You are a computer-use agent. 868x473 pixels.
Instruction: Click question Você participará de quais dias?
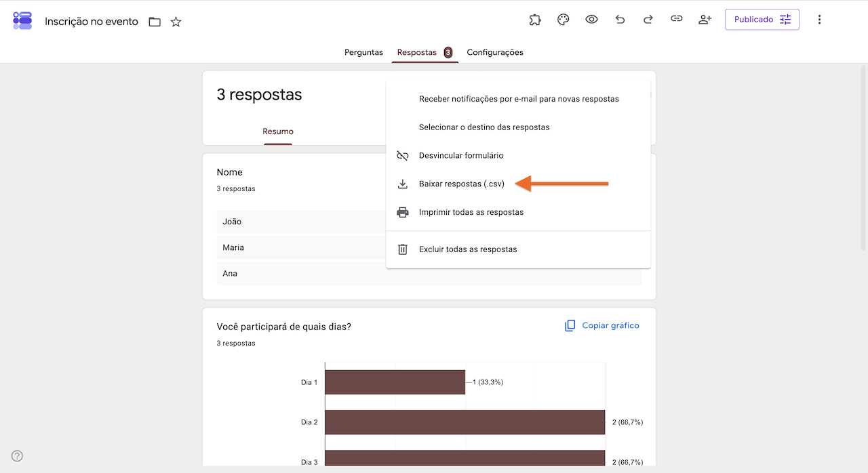(x=283, y=327)
